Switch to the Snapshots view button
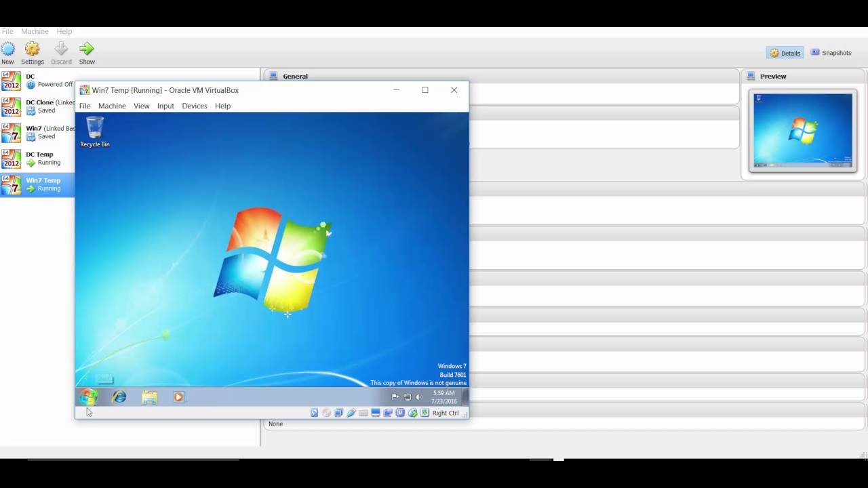868x488 pixels. pyautogui.click(x=831, y=53)
